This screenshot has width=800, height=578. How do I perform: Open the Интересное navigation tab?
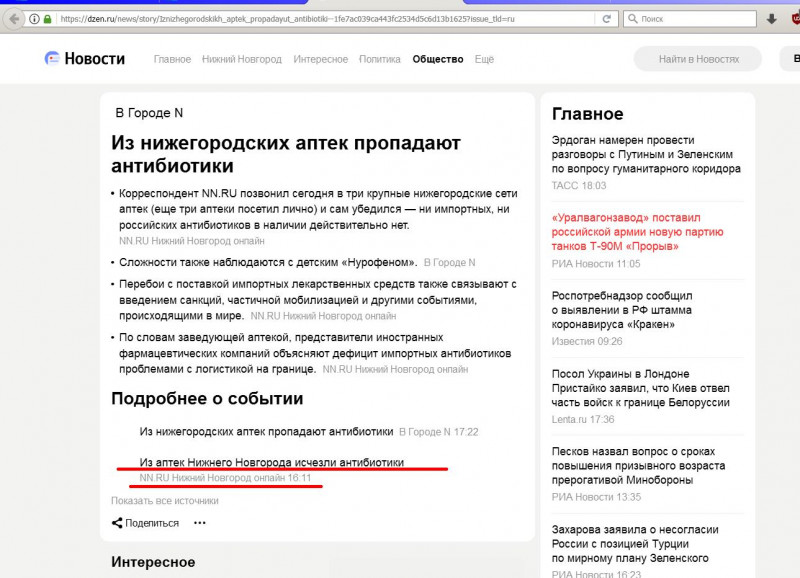click(x=320, y=59)
